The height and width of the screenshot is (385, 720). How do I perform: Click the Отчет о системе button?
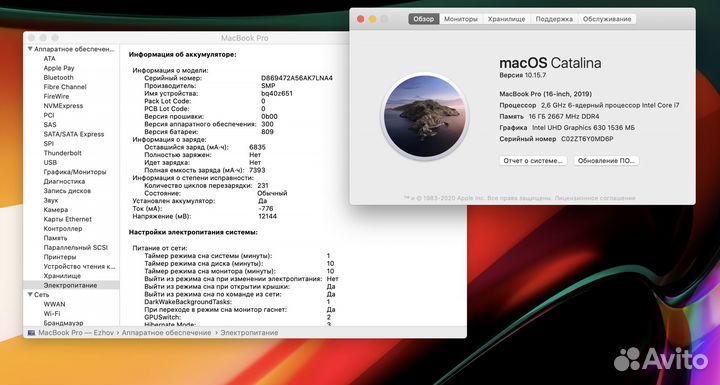[533, 161]
